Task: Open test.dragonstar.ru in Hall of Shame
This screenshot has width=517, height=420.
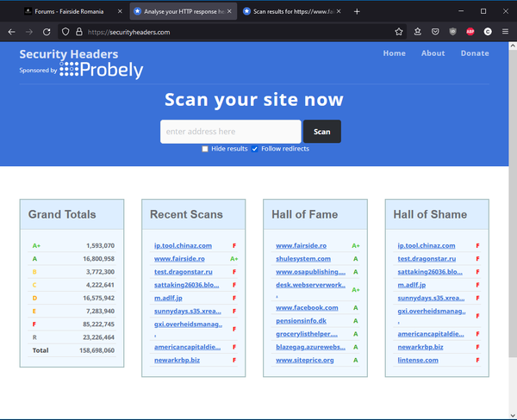Action: pyautogui.click(x=427, y=259)
